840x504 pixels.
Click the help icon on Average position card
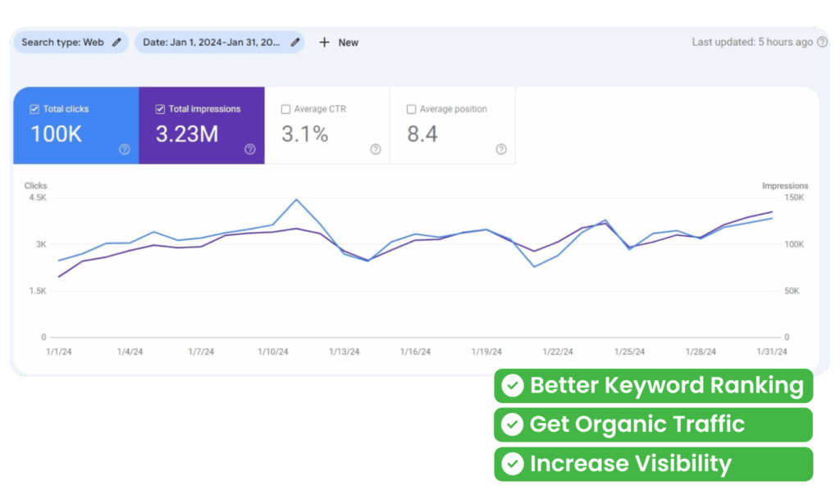coord(501,149)
